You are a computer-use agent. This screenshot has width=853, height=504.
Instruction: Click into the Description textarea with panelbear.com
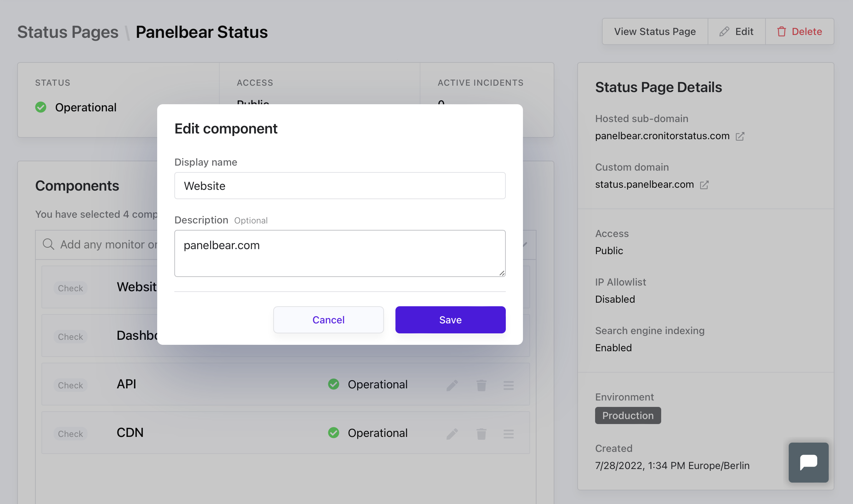pos(340,253)
